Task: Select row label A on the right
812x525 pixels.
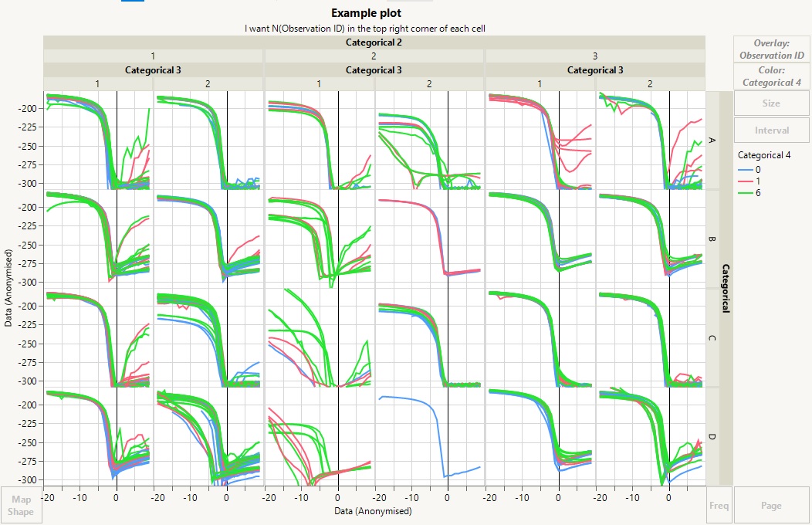Action: (x=711, y=141)
